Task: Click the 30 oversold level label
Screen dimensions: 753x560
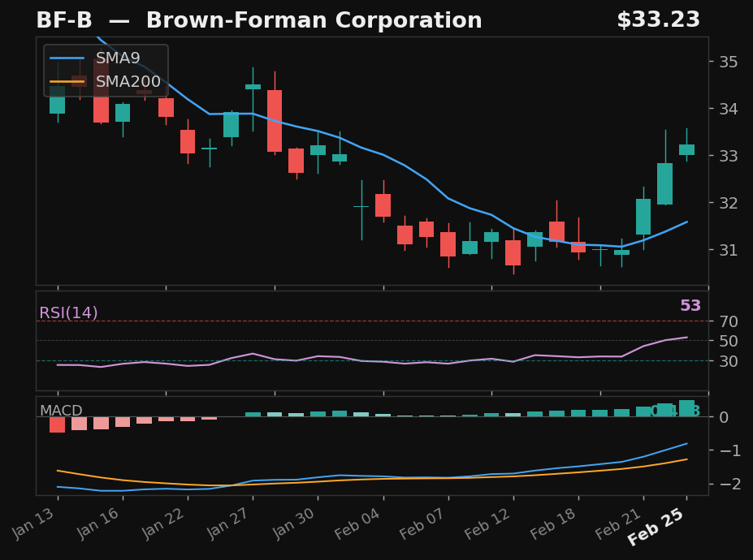Action: [729, 361]
